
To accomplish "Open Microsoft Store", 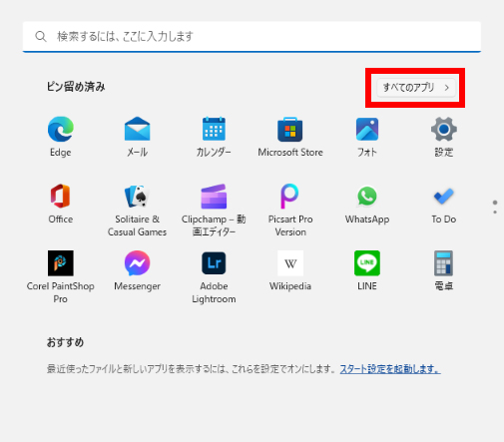I will pos(290,137).
